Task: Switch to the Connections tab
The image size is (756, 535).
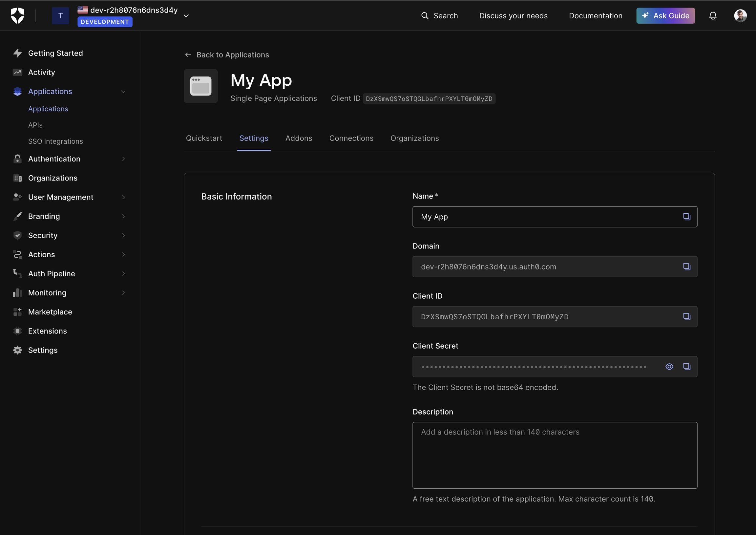Action: click(x=351, y=138)
